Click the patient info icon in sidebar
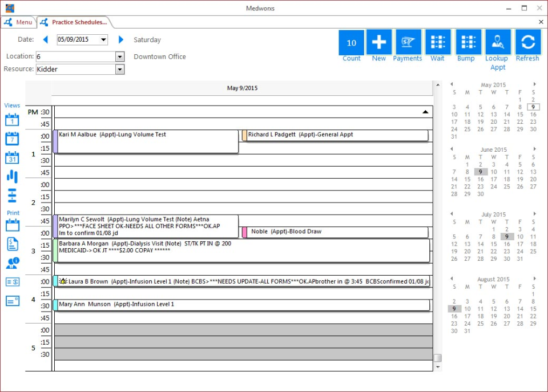The height and width of the screenshot is (392, 548). coord(13,262)
